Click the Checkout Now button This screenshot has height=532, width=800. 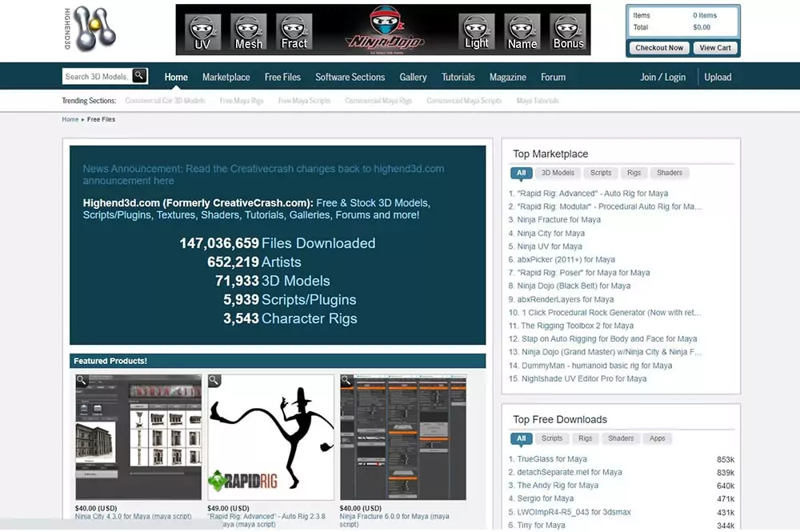click(659, 48)
